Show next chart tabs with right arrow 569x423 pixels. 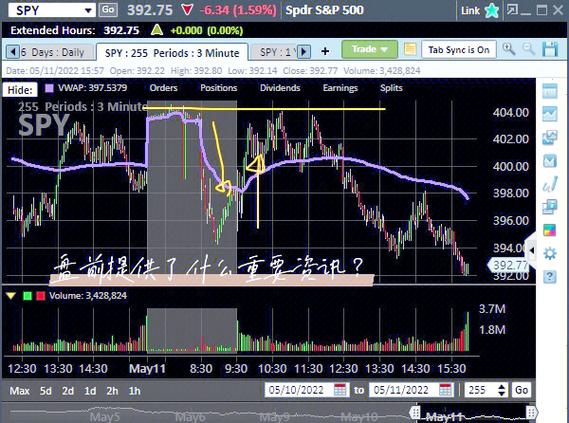click(304, 52)
